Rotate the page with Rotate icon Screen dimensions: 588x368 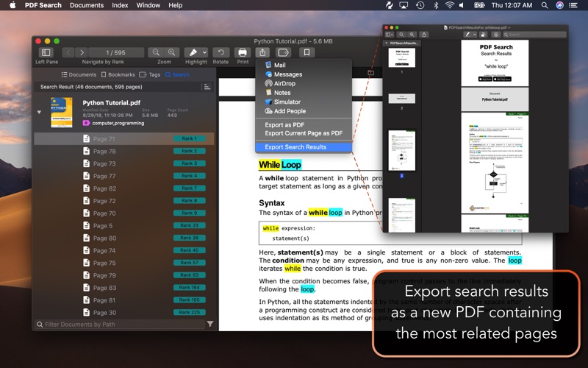[x=220, y=52]
